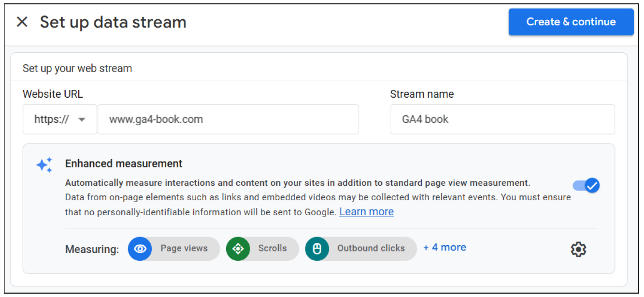Select the Page views eye icon
Image resolution: width=644 pixels, height=297 pixels.
pos(140,249)
